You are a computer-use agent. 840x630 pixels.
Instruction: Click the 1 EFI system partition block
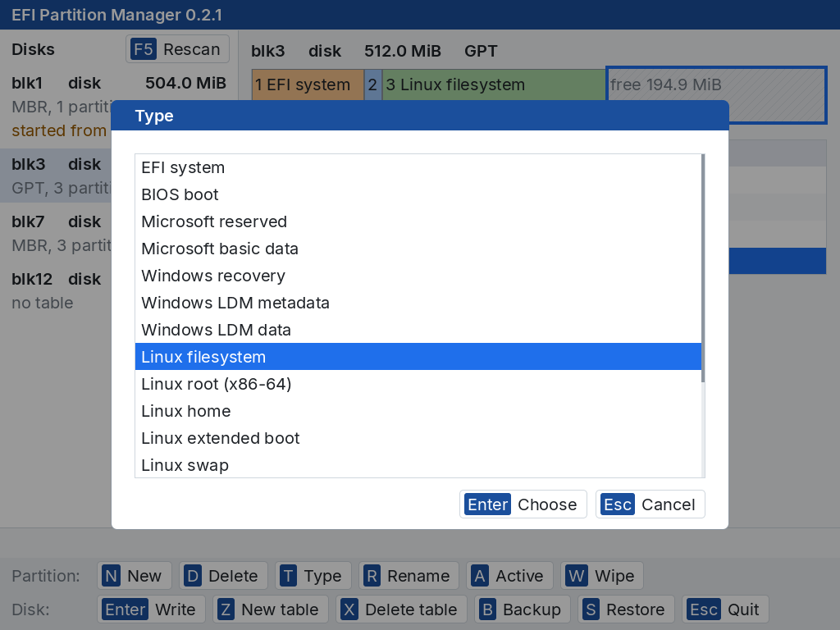(x=308, y=84)
